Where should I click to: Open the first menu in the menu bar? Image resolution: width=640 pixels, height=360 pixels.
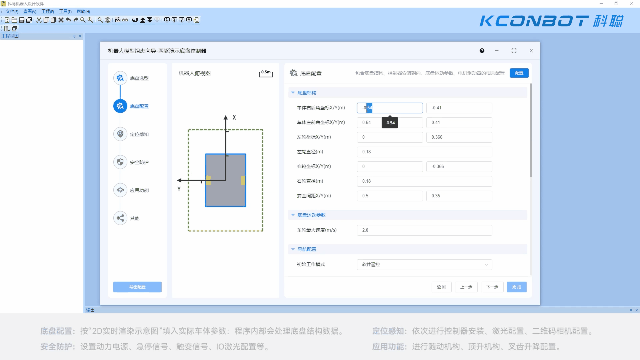coord(12,11)
